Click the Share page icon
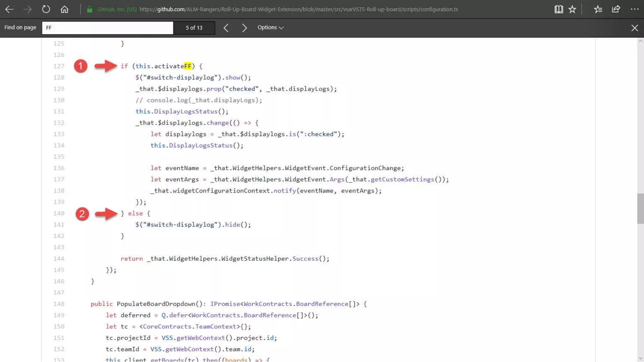The height and width of the screenshot is (362, 644). (616, 9)
